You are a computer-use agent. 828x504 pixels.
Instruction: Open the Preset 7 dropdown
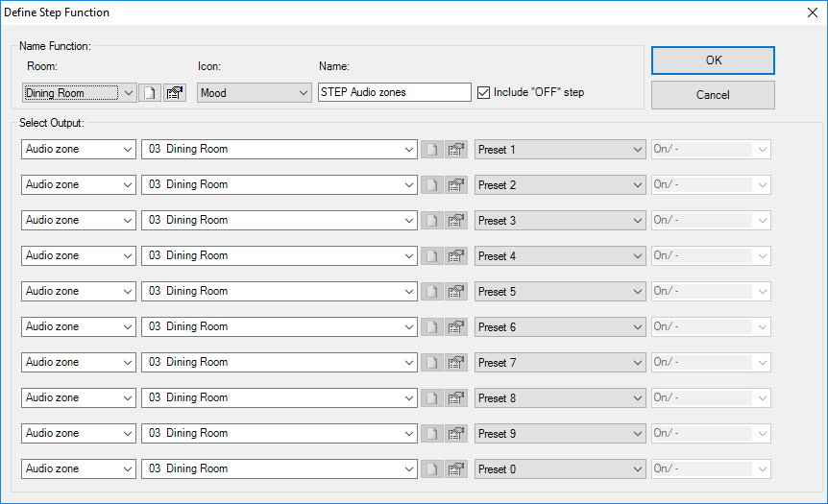[560, 363]
